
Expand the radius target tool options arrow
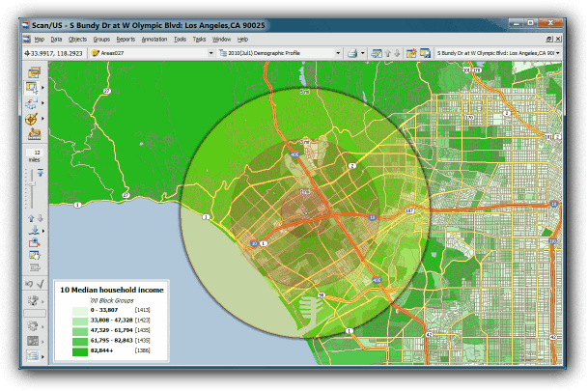42,119
